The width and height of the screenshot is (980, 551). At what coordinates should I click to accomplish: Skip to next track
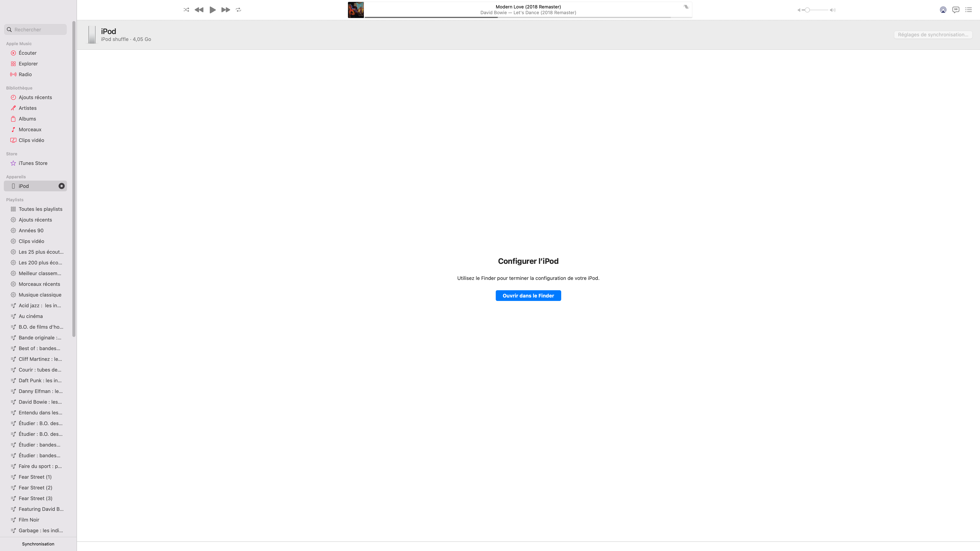point(226,10)
